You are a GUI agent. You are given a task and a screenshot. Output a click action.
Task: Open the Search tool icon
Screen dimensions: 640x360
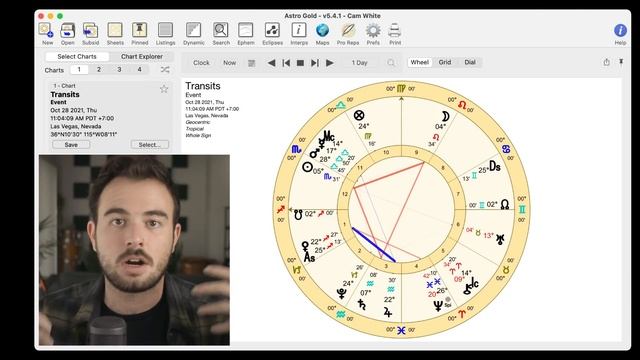coord(221,30)
